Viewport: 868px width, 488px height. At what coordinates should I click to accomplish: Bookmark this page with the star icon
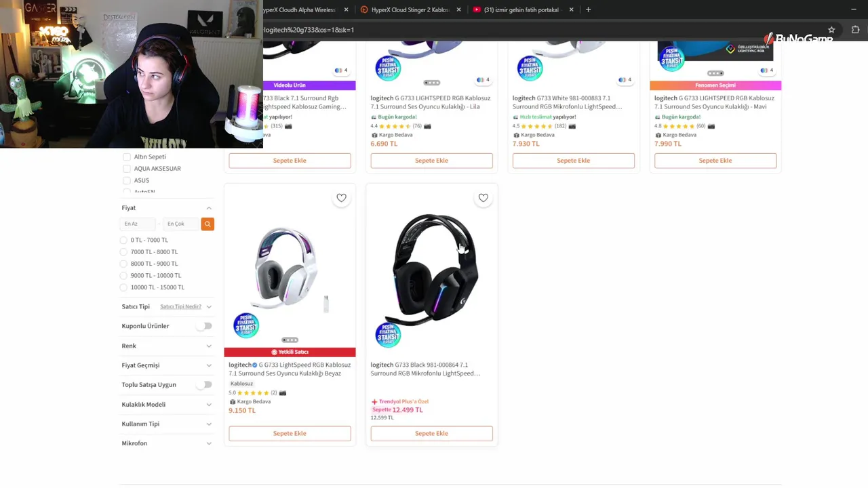pyautogui.click(x=831, y=30)
